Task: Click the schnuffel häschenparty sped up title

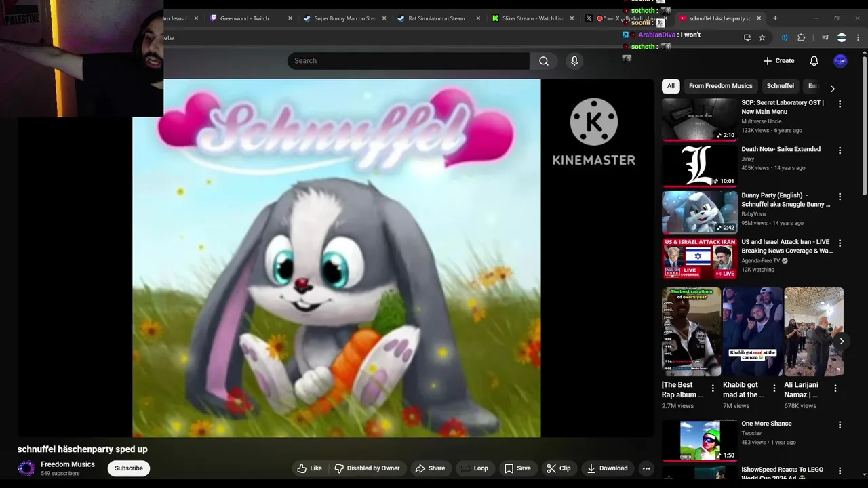Action: click(x=82, y=449)
